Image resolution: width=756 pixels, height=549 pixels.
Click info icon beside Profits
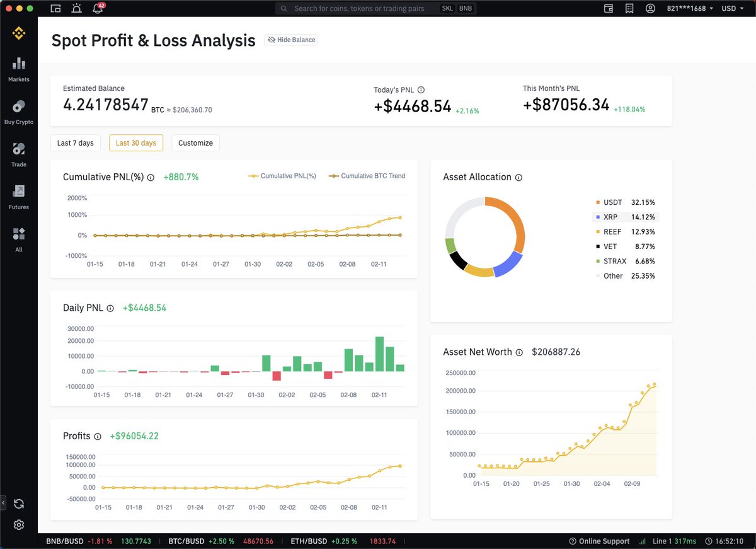tap(98, 437)
